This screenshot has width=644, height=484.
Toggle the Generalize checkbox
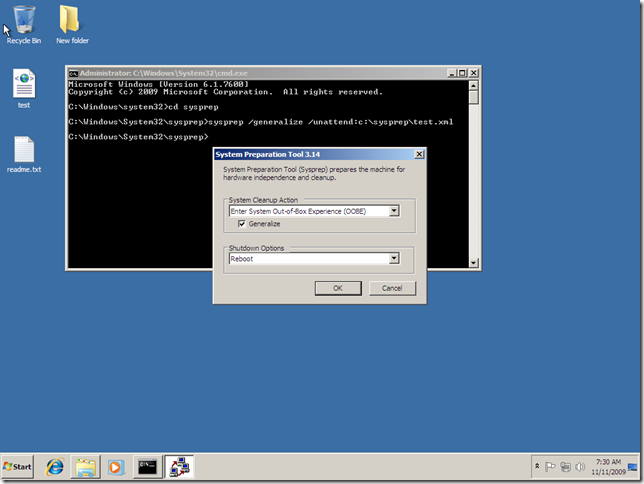pyautogui.click(x=242, y=224)
